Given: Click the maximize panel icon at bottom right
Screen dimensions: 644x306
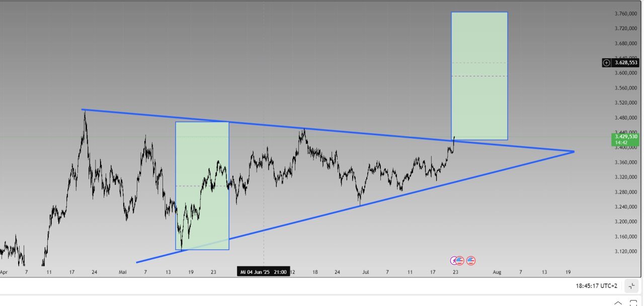Looking at the screenshot, I should click(633, 303).
